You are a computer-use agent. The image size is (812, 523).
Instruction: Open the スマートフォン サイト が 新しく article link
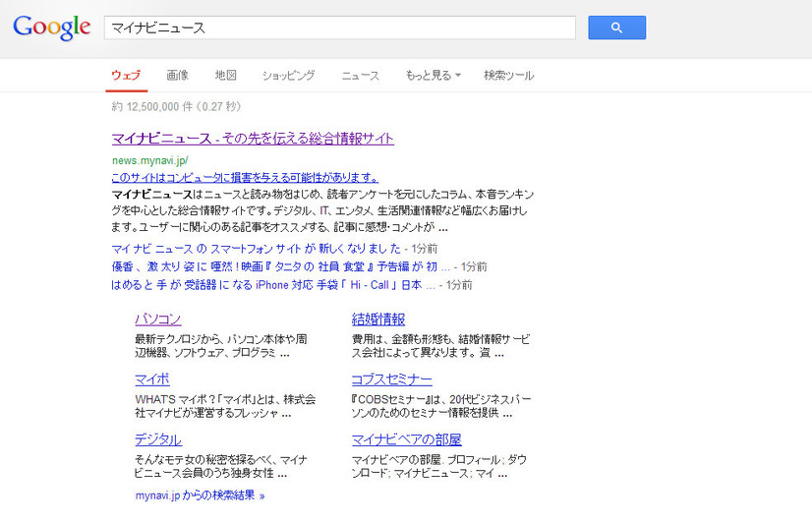[x=257, y=249]
